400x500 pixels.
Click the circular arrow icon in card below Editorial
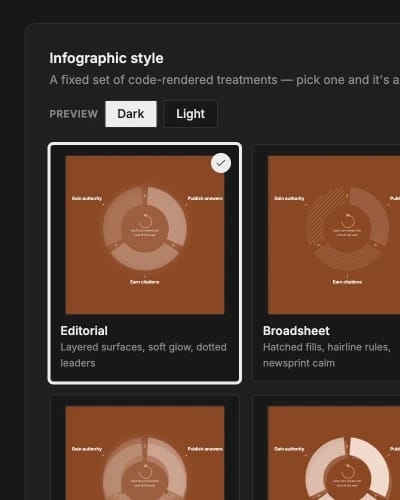tap(145, 472)
